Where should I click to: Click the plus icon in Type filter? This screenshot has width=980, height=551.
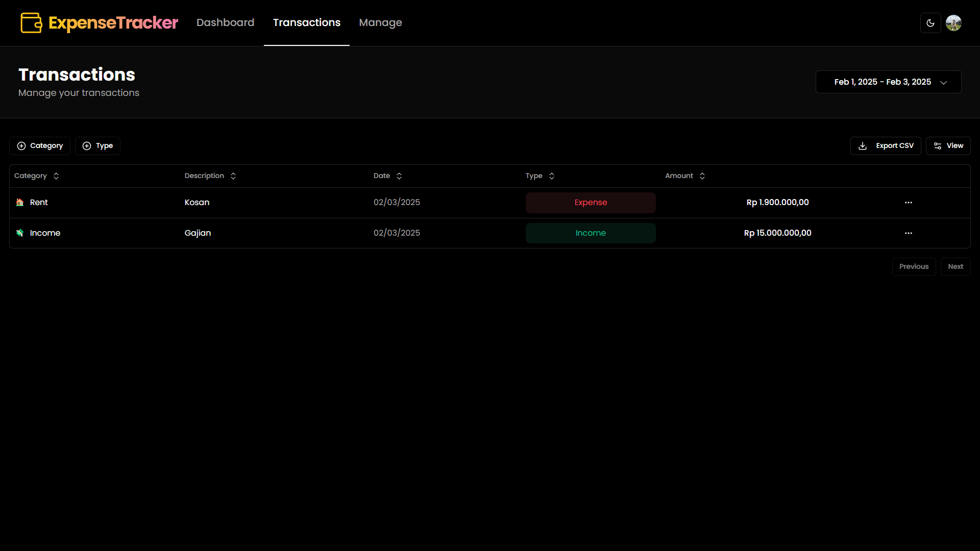click(x=87, y=146)
